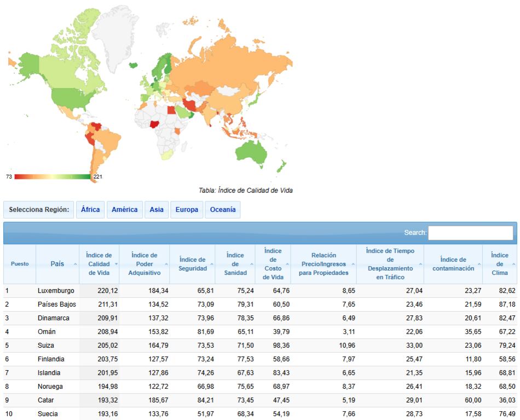The height and width of the screenshot is (420, 520).
Task: Sort by Índice de Poder Adquisitivo
Action: [x=145, y=264]
